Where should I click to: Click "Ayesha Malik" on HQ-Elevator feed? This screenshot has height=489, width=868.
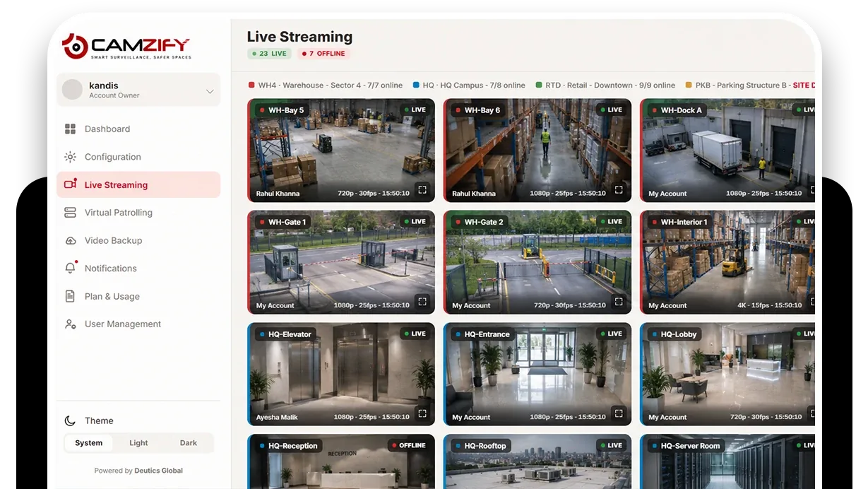[x=277, y=418]
